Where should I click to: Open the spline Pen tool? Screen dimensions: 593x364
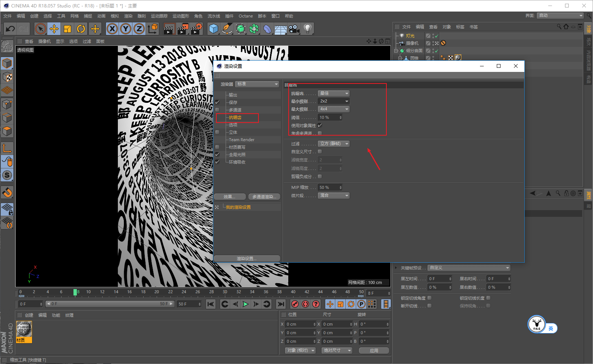point(227,29)
